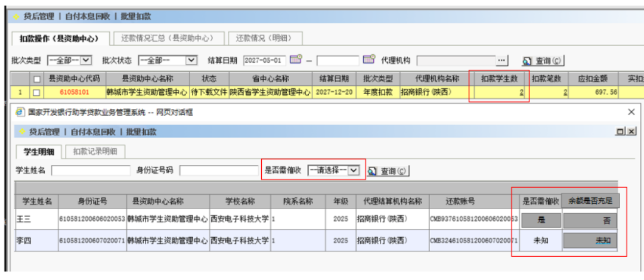Click 余额是否充足 button for 王三
Screen dimensions: 644x280
click(590, 220)
